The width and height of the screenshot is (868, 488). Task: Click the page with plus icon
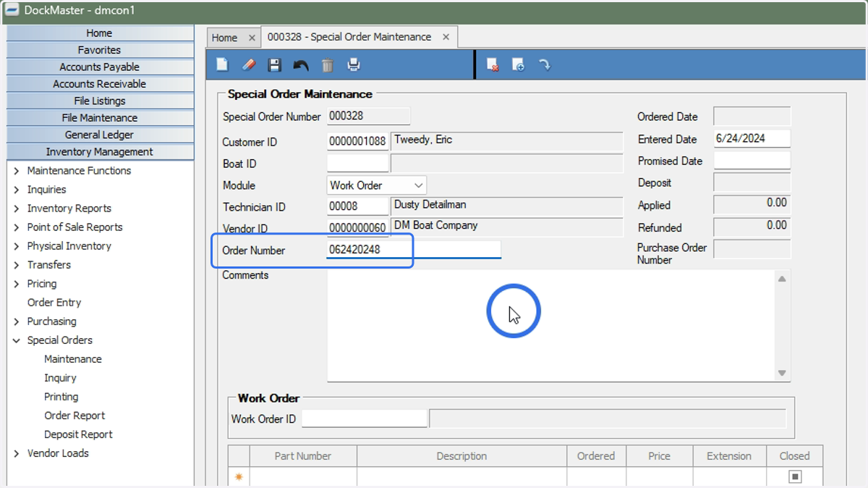[518, 65]
